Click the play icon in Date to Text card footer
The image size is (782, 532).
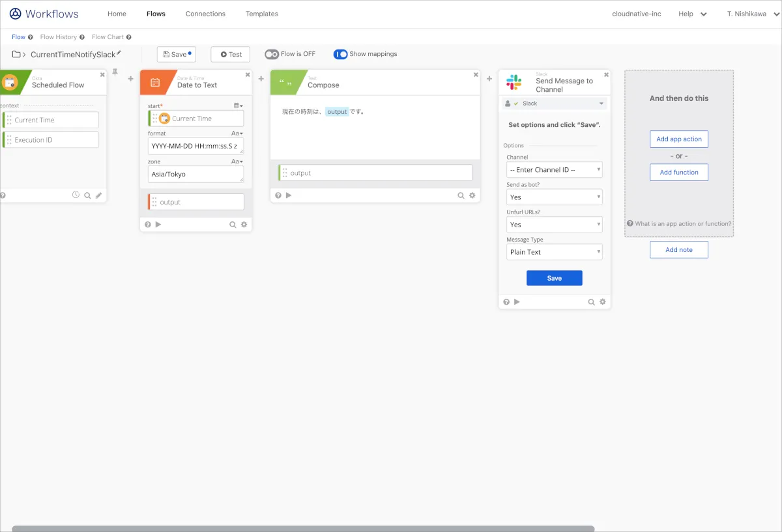158,225
